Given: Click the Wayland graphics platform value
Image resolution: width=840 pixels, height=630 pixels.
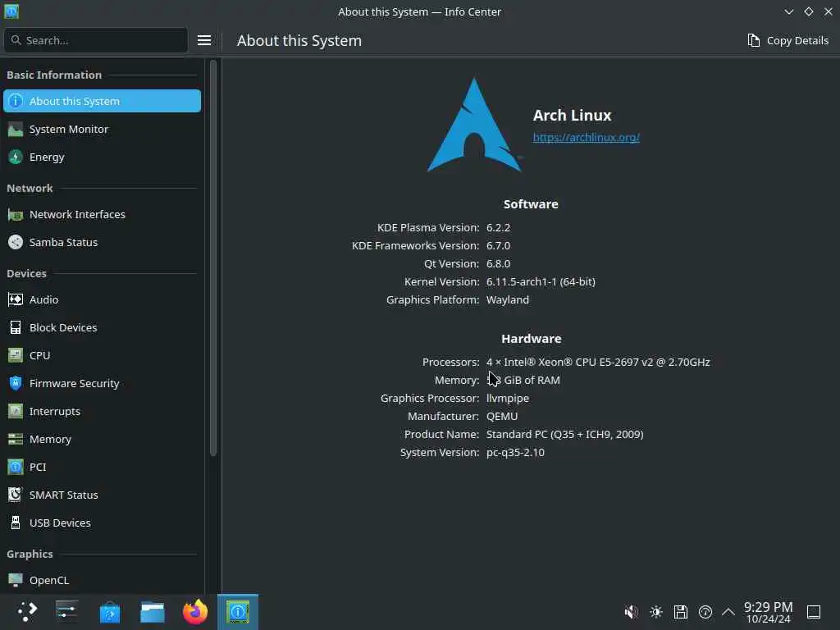Looking at the screenshot, I should 507,300.
